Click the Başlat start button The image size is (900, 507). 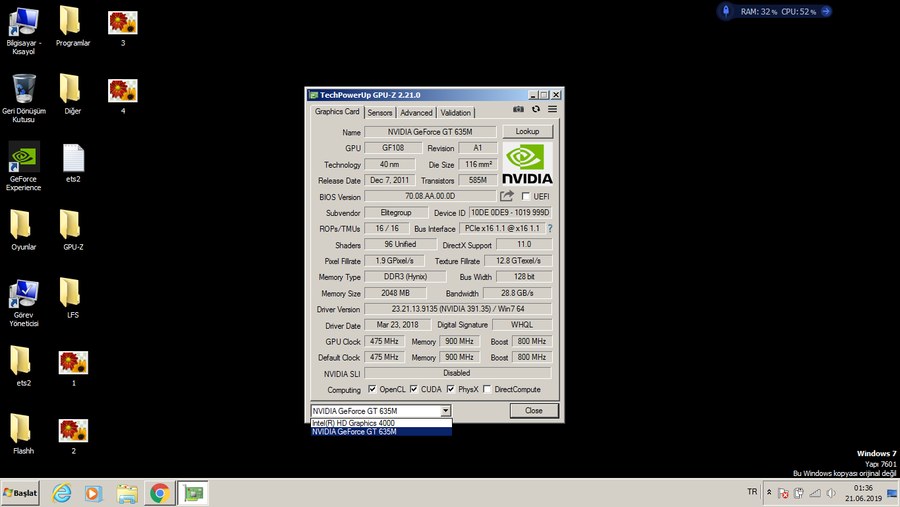20,493
